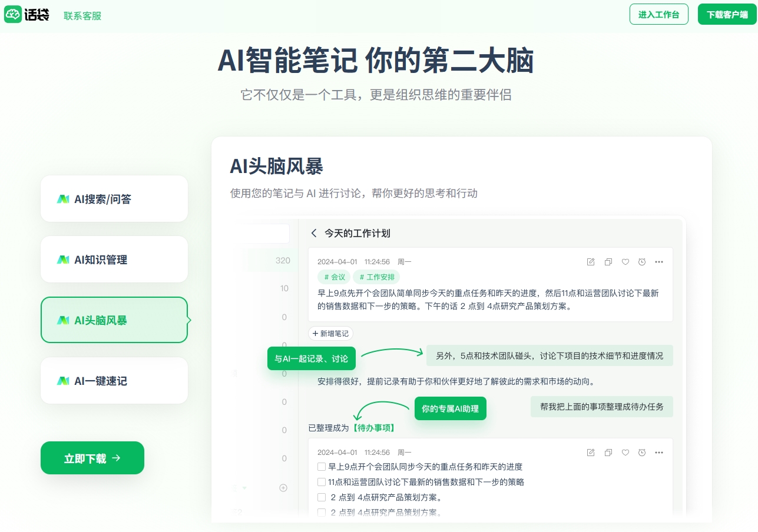
Task: Open the 联系客服 link in the header
Action: point(82,16)
